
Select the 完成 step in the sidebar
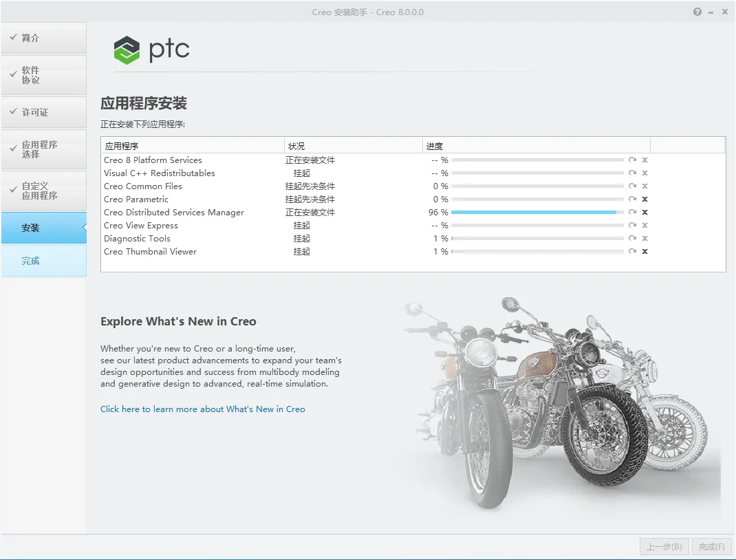pos(43,261)
